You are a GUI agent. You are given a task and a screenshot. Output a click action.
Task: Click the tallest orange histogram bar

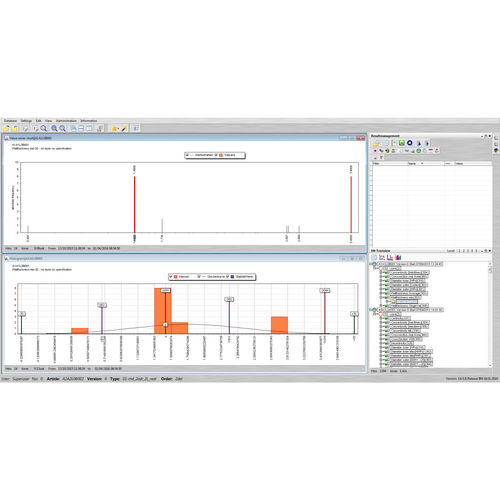click(163, 310)
